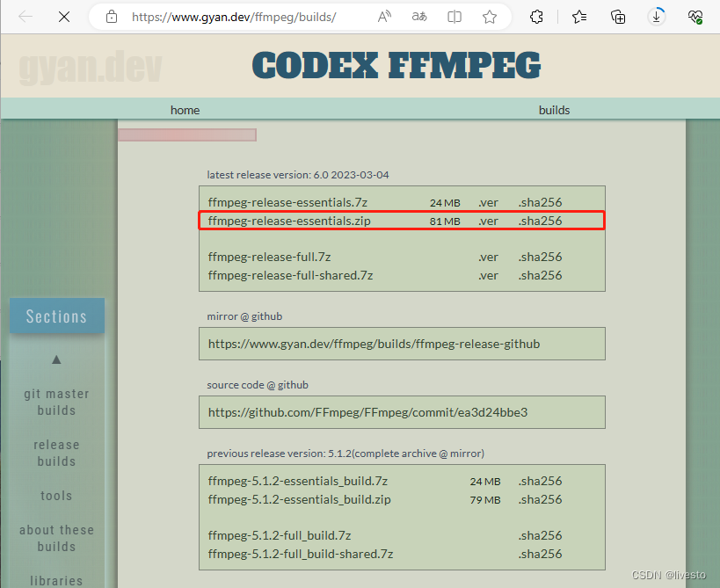Add this page to favorites

point(490,17)
